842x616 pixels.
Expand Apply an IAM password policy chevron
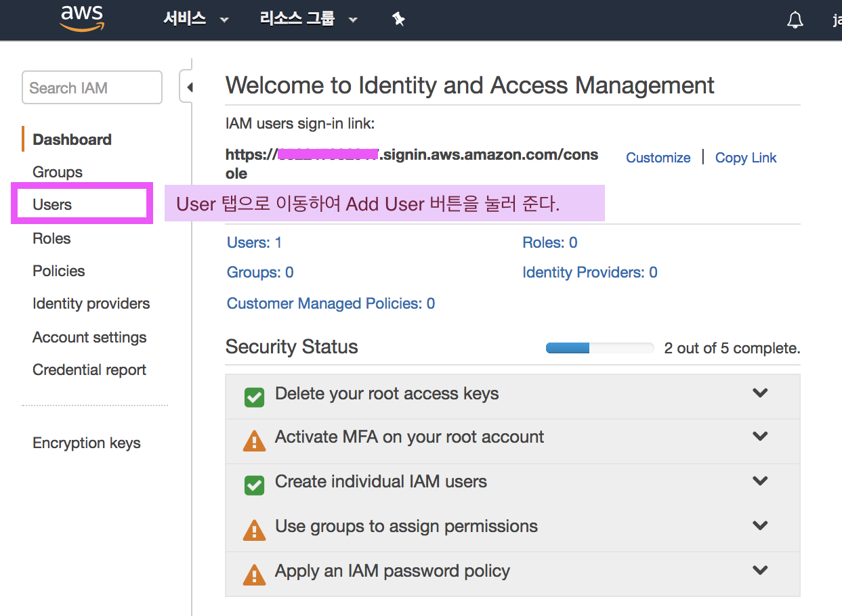pyautogui.click(x=760, y=571)
